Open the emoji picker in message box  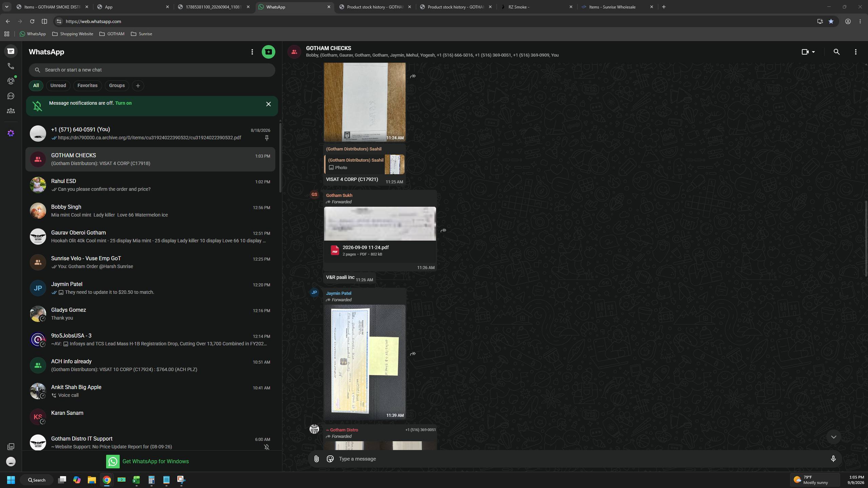330,459
